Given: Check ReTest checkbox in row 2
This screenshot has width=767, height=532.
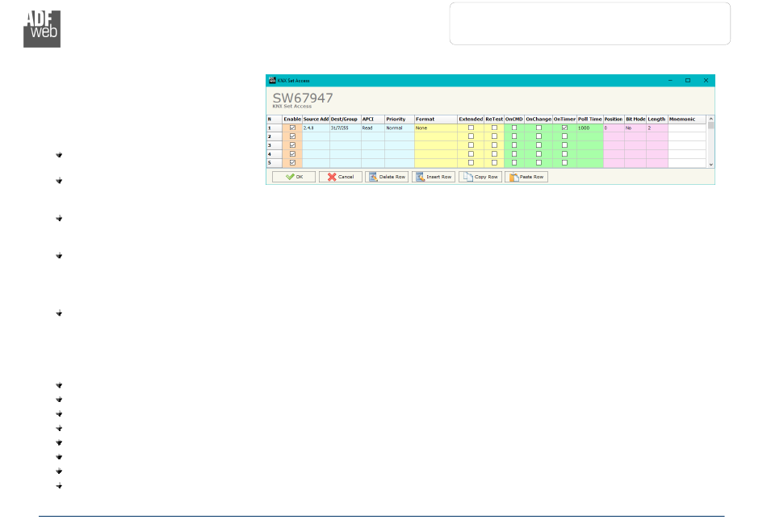Looking at the screenshot, I should click(494, 136).
